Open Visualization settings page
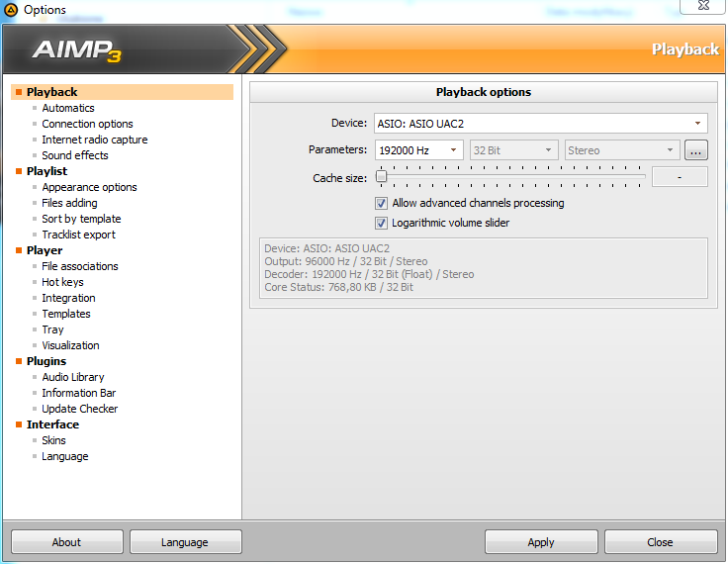Screen dimensions: 728x564 tap(70, 345)
